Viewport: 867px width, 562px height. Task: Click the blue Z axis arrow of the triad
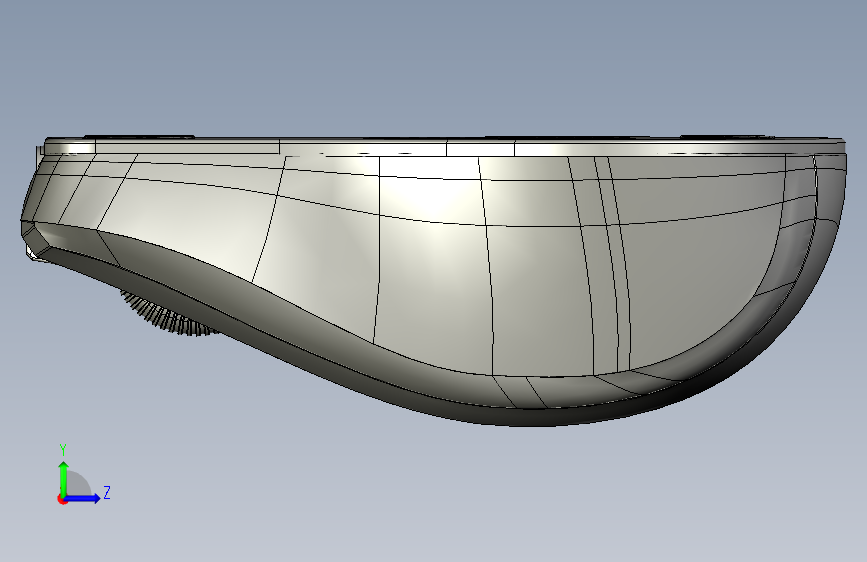pyautogui.click(x=83, y=498)
